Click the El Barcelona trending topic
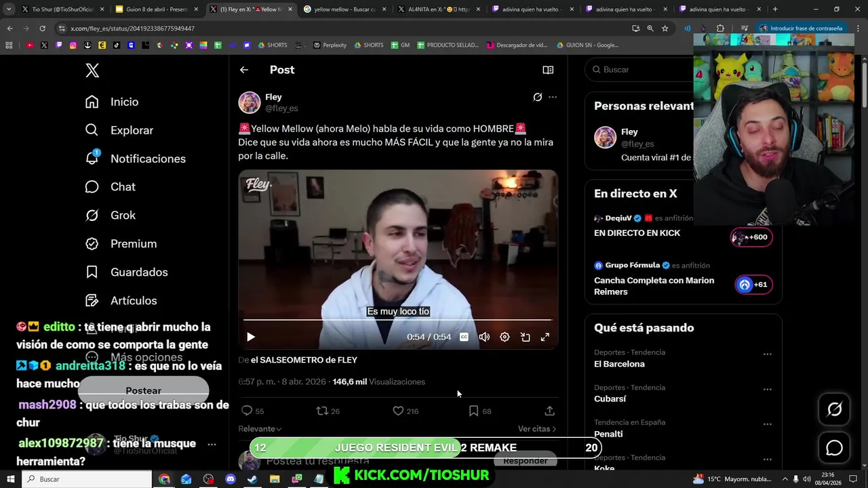The height and width of the screenshot is (488, 868). click(619, 364)
